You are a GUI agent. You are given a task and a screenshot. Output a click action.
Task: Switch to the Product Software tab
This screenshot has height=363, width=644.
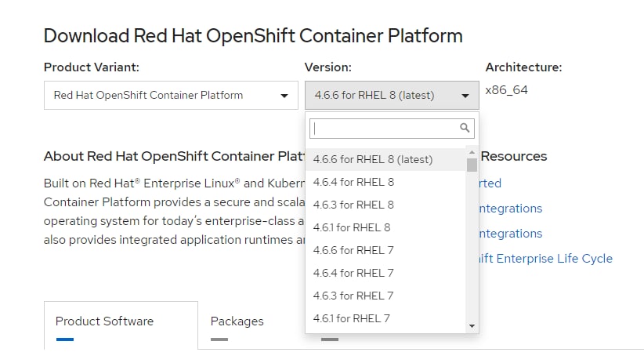click(121, 325)
